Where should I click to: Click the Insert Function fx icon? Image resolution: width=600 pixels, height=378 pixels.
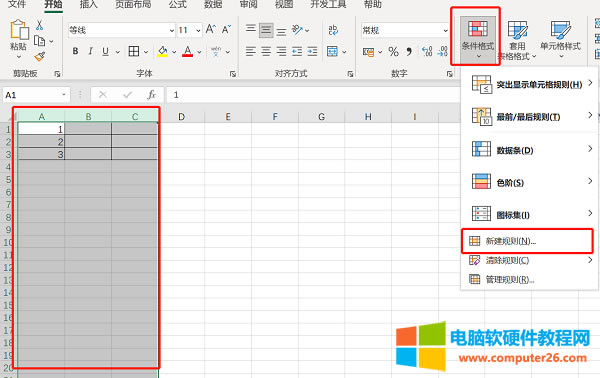[152, 94]
